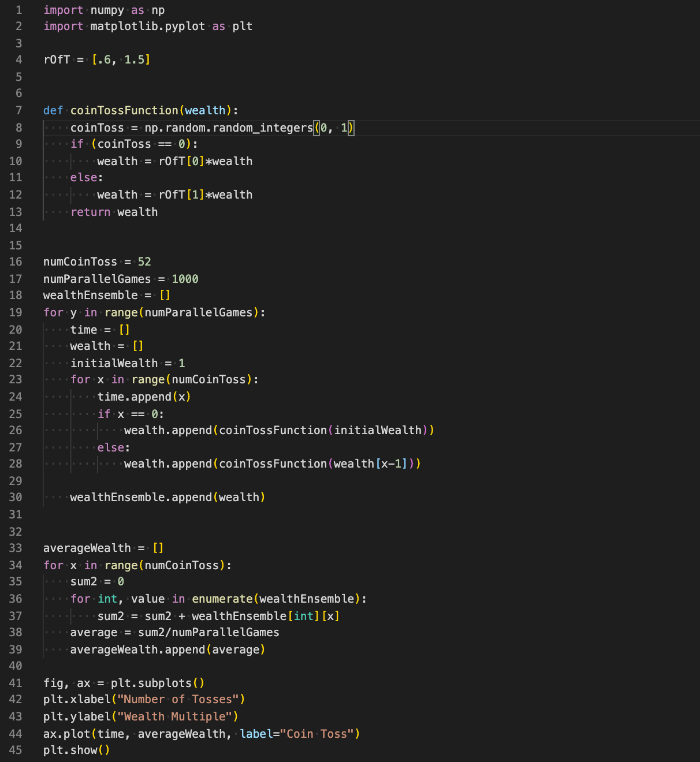Click 'for y in range(numParallelGames):' line
Viewport: 700px width, 762px height.
(154, 312)
